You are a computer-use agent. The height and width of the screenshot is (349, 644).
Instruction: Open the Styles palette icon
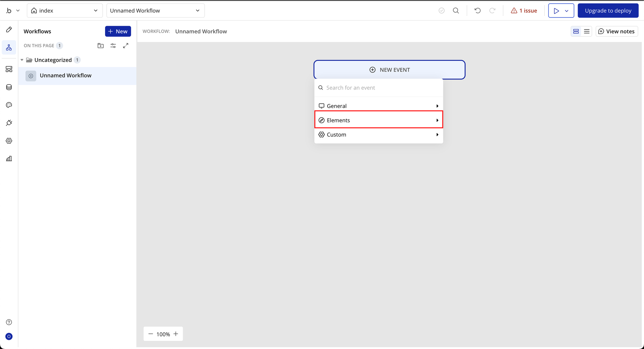point(9,105)
